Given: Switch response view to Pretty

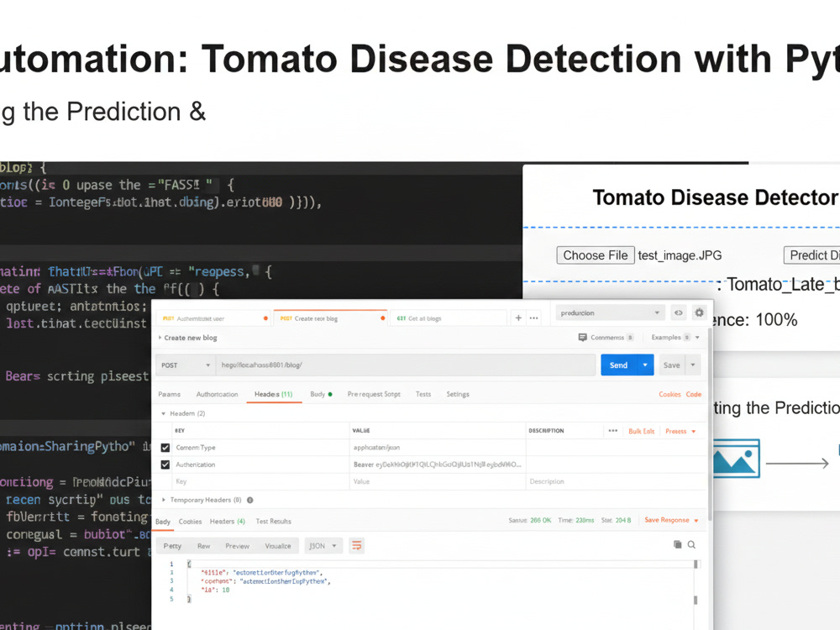Looking at the screenshot, I should coord(172,546).
